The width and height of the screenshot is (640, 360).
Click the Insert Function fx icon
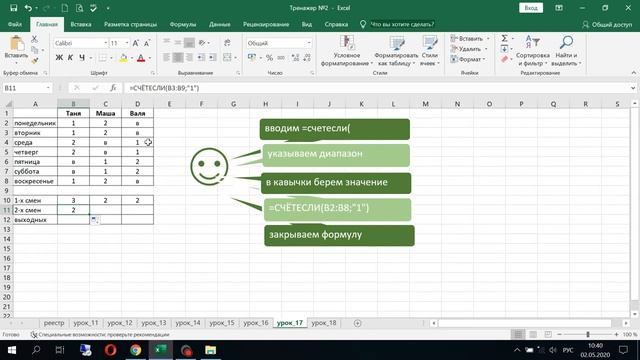coord(113,88)
